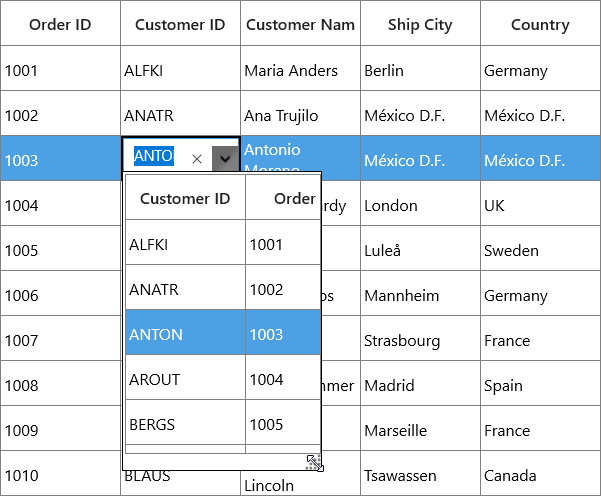Click the Luleå ship city cell

(420, 250)
